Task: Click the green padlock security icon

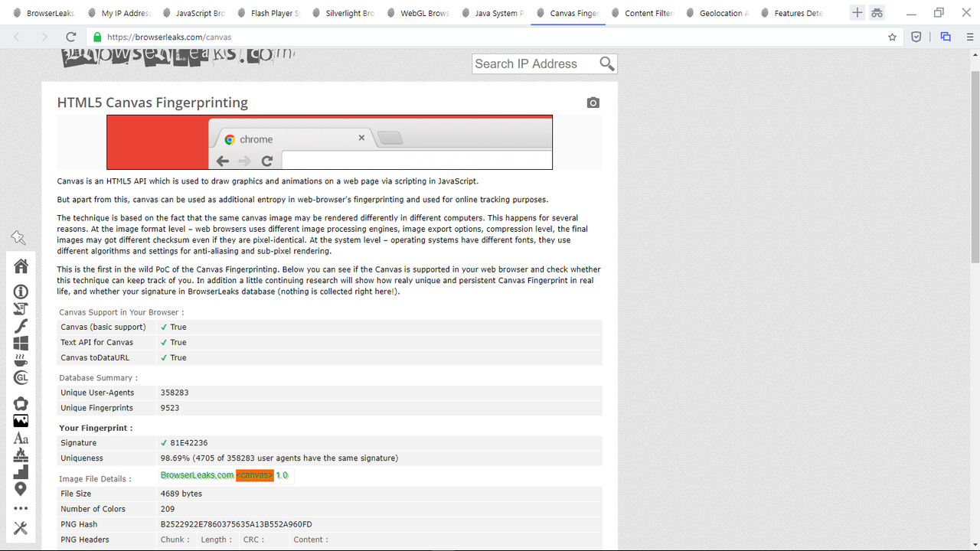Action: (96, 37)
